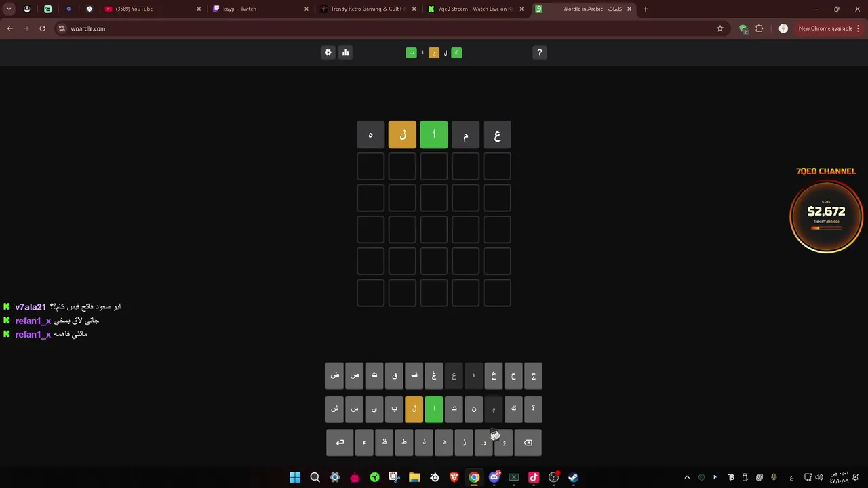Tap the ي letter key
This screenshot has height=488, width=868.
[374, 409]
